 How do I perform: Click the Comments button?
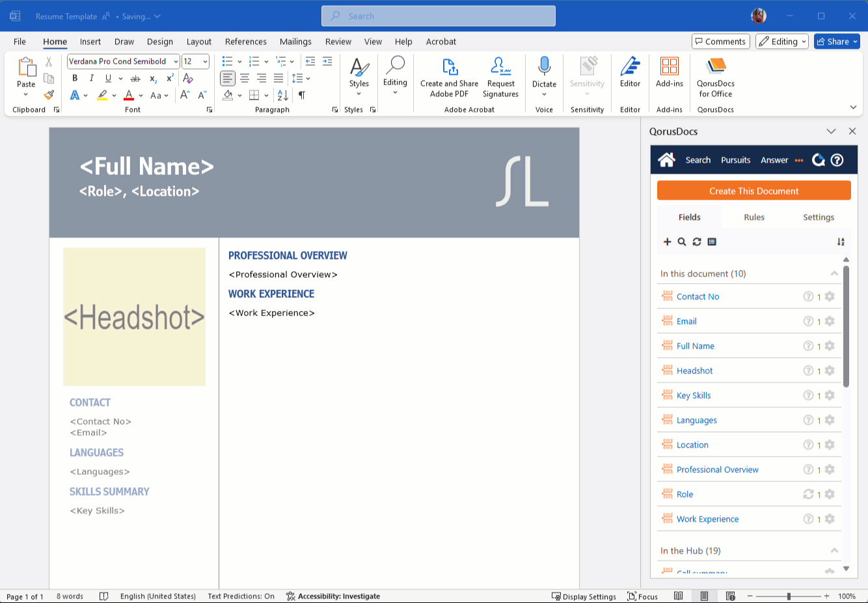[720, 42]
